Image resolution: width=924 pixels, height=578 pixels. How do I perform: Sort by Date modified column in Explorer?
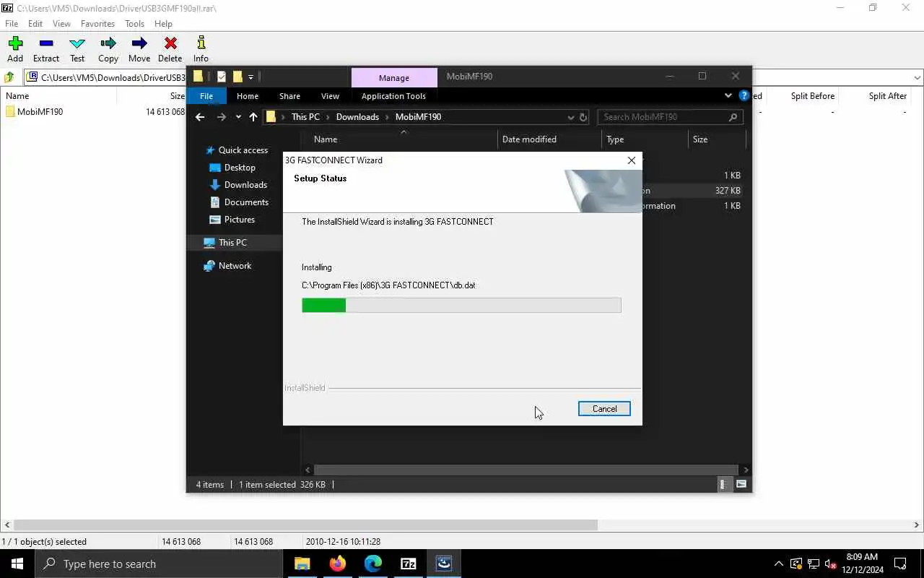click(x=529, y=139)
